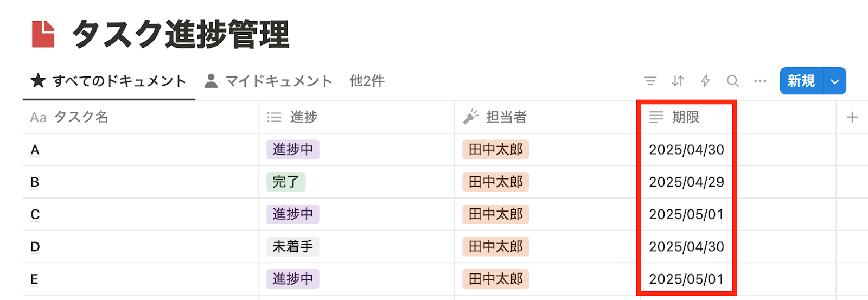Open task A page link

[x=35, y=150]
